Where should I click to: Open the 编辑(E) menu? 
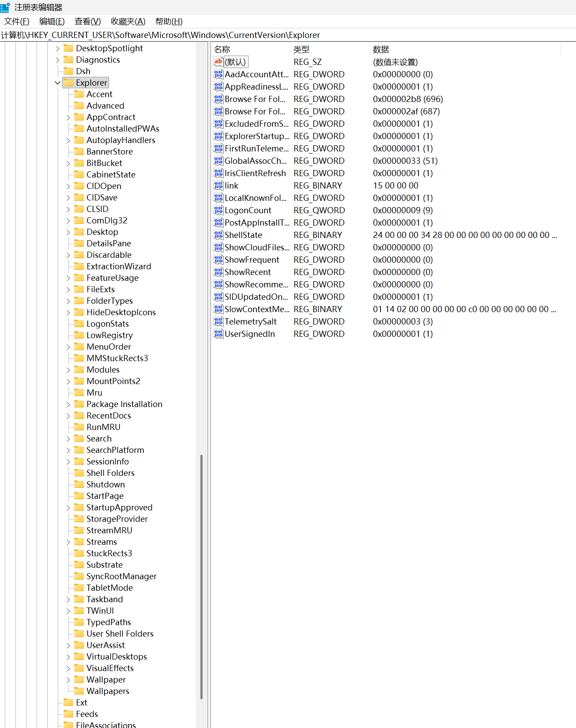click(x=52, y=21)
